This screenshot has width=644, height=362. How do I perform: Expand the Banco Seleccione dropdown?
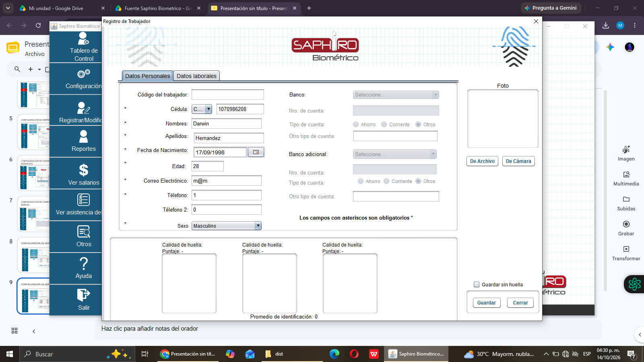pyautogui.click(x=396, y=95)
